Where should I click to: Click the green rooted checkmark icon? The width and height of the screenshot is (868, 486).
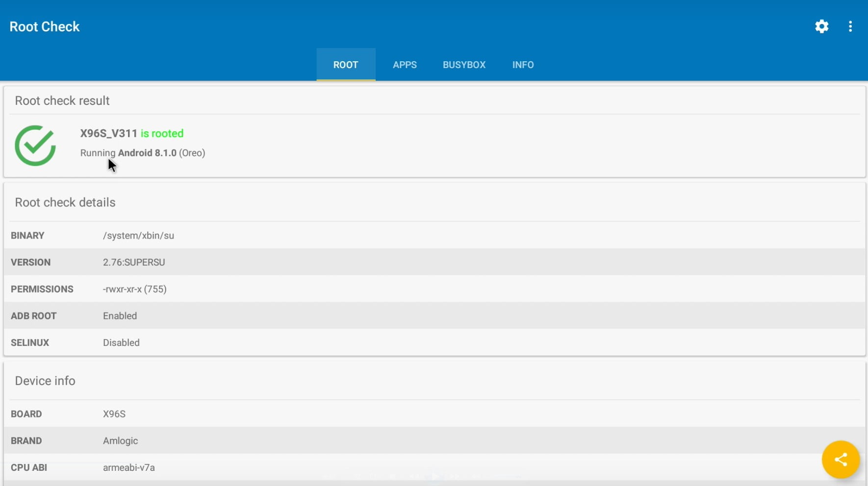point(35,146)
